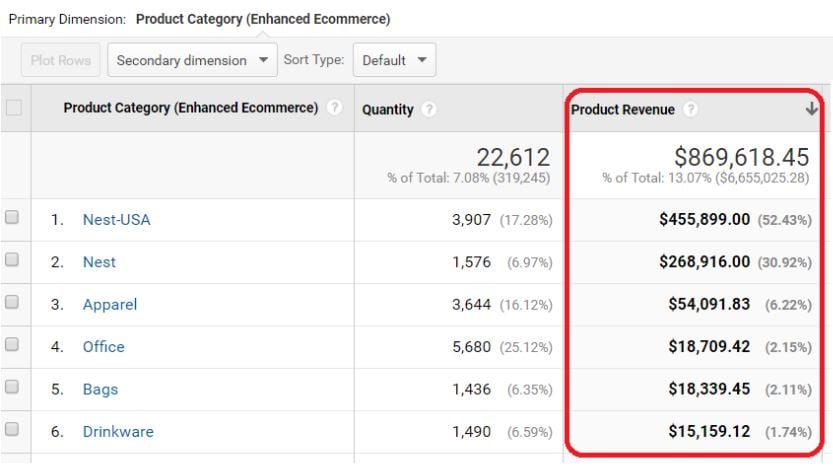The height and width of the screenshot is (471, 833).
Task: Click Nest-USA revenue $455,899.00
Action: tap(704, 219)
